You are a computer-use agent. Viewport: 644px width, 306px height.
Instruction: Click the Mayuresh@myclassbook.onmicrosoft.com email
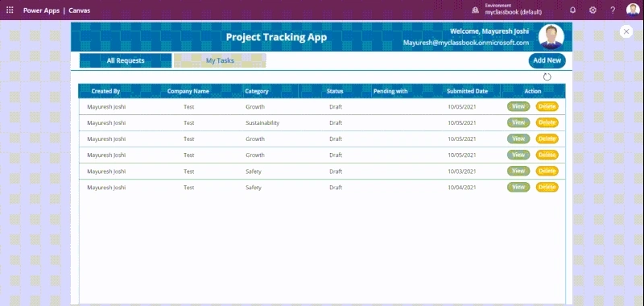pos(466,43)
